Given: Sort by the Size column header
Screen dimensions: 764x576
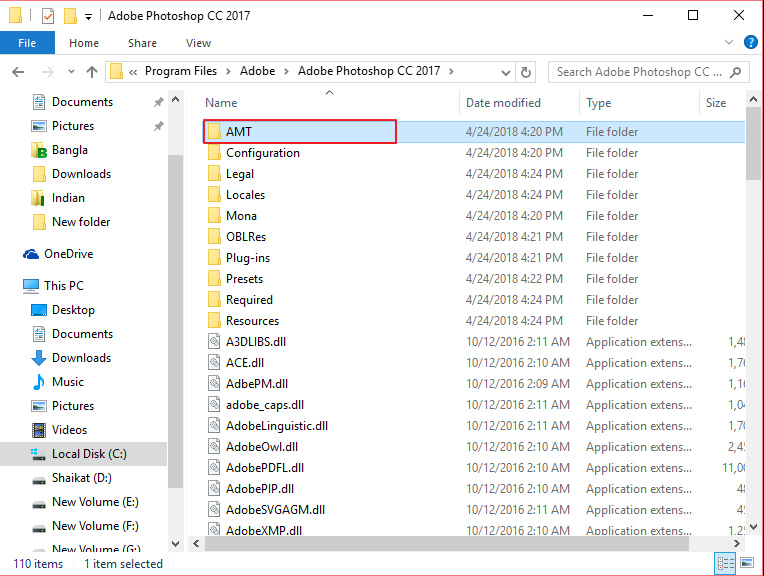Looking at the screenshot, I should [x=722, y=103].
